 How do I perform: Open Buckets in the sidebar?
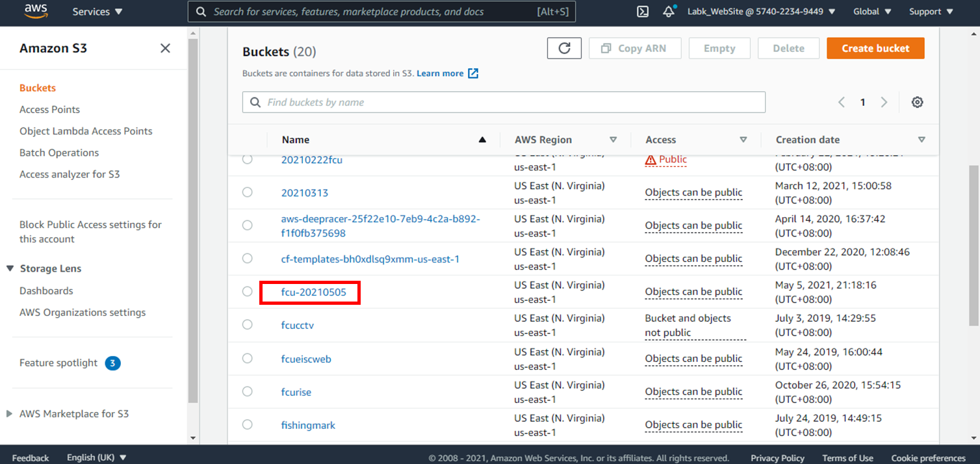[38, 88]
